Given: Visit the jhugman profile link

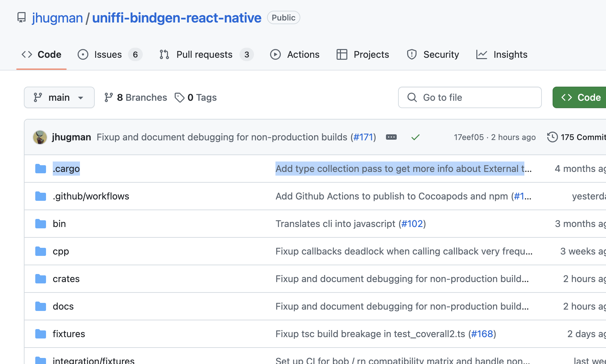Looking at the screenshot, I should click(57, 17).
